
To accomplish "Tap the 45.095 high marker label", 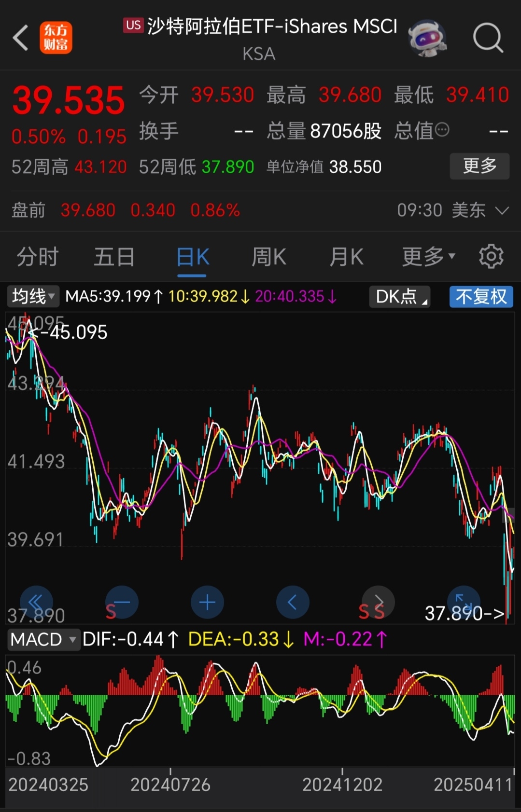I will pyautogui.click(x=68, y=332).
